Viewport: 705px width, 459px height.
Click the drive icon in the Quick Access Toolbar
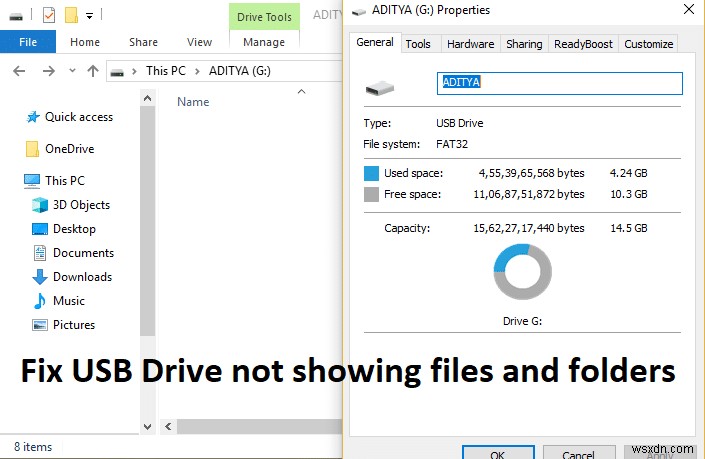tap(16, 17)
